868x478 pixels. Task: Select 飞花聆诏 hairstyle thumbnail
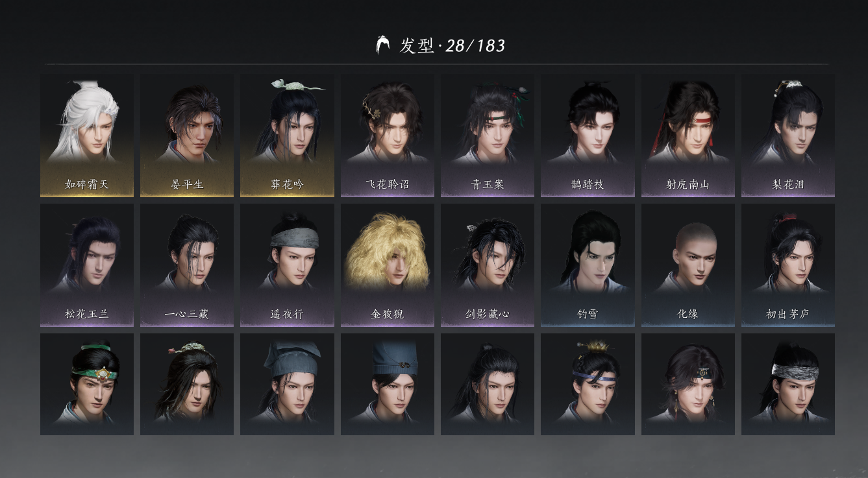[388, 136]
